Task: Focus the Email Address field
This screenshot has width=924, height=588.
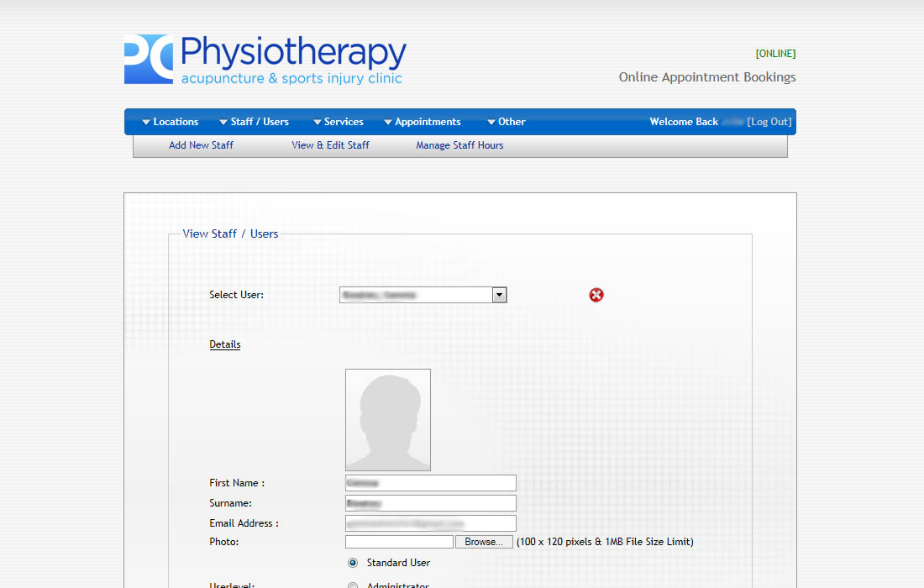Action: (430, 523)
